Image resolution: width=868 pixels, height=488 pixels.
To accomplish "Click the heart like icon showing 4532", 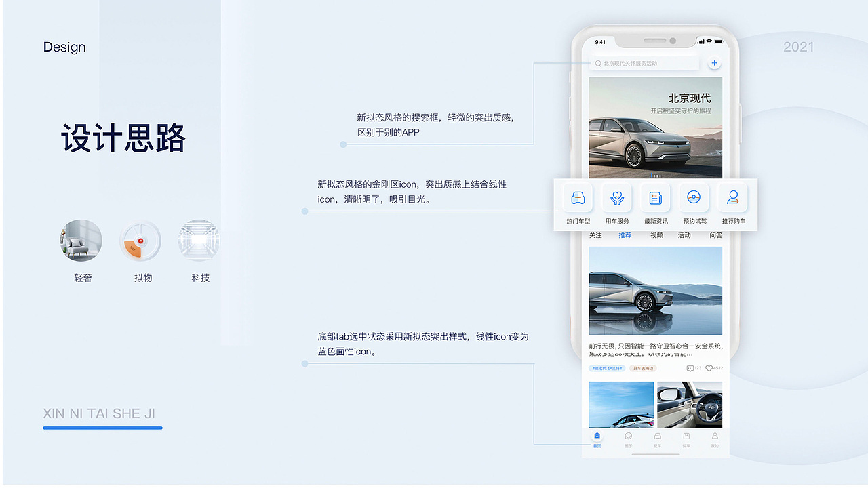I will pos(709,368).
